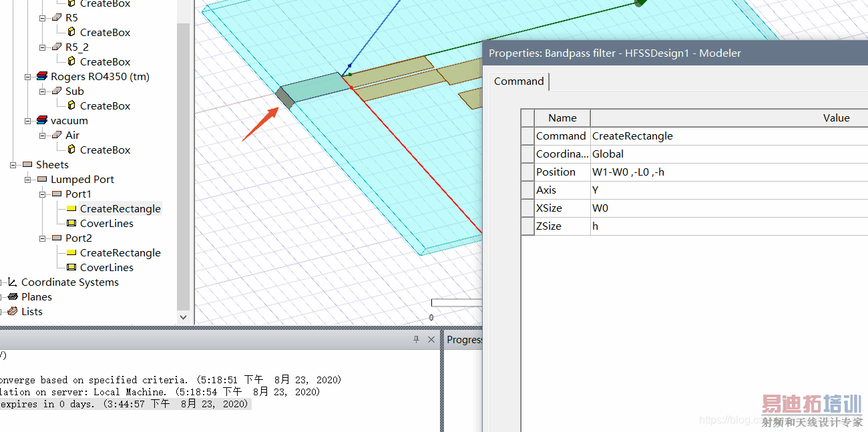The image size is (868, 432).
Task: Click the Rogers RO4350 material icon
Action: 42,77
